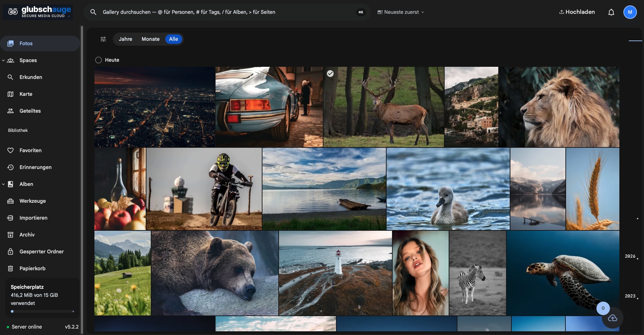
Task: Open the sleeping bear photo
Action: (215, 273)
